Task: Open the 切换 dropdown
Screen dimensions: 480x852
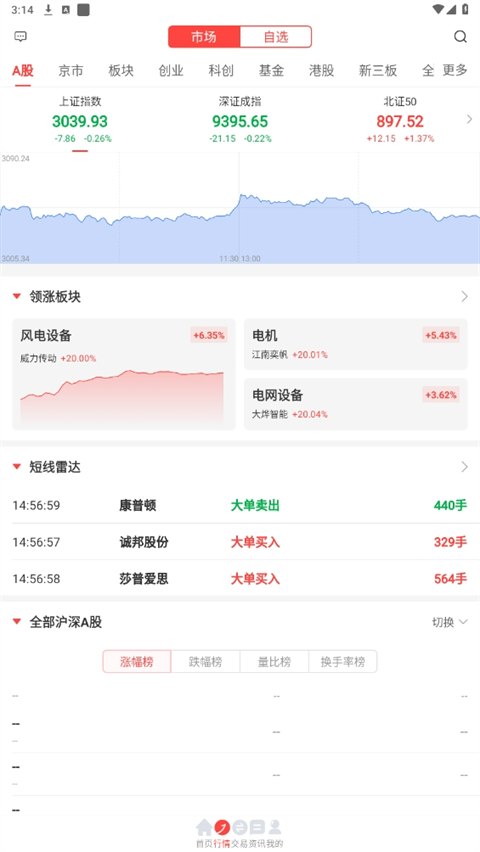Action: (450, 622)
